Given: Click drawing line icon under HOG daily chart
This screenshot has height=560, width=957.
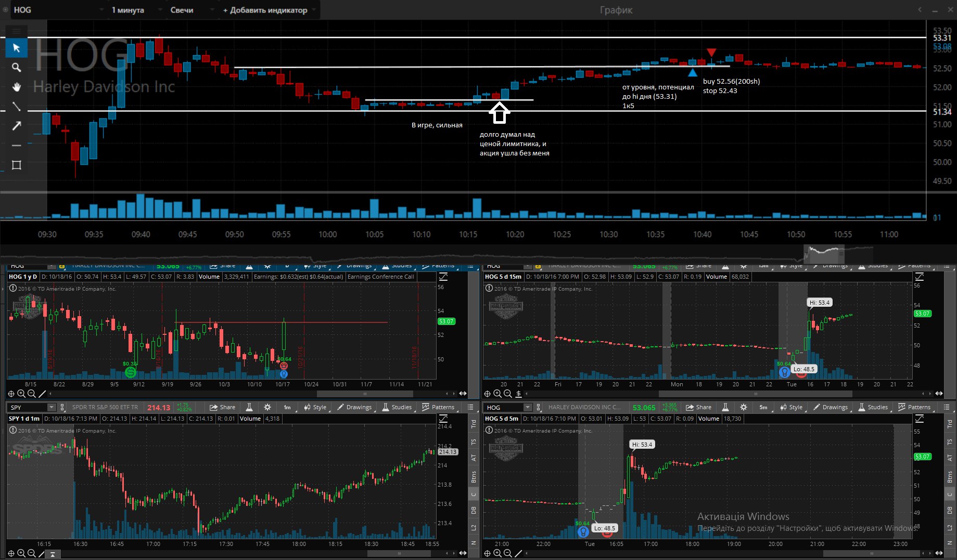Looking at the screenshot, I should [42, 394].
